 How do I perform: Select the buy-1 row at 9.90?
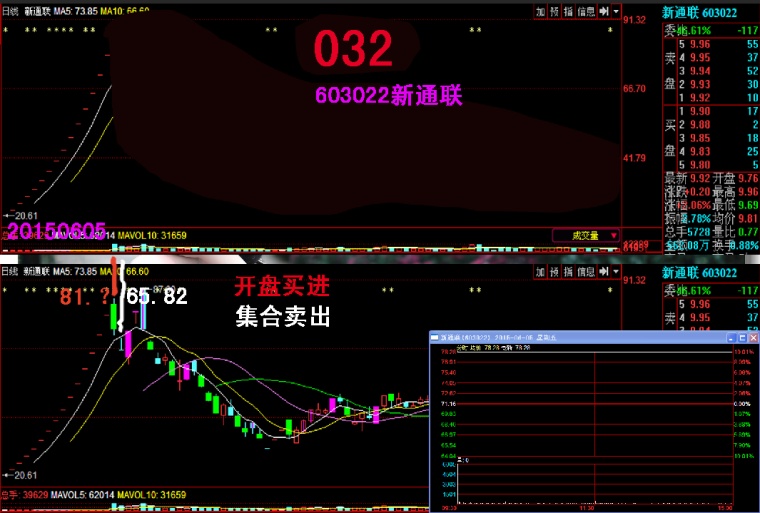[x=718, y=111]
